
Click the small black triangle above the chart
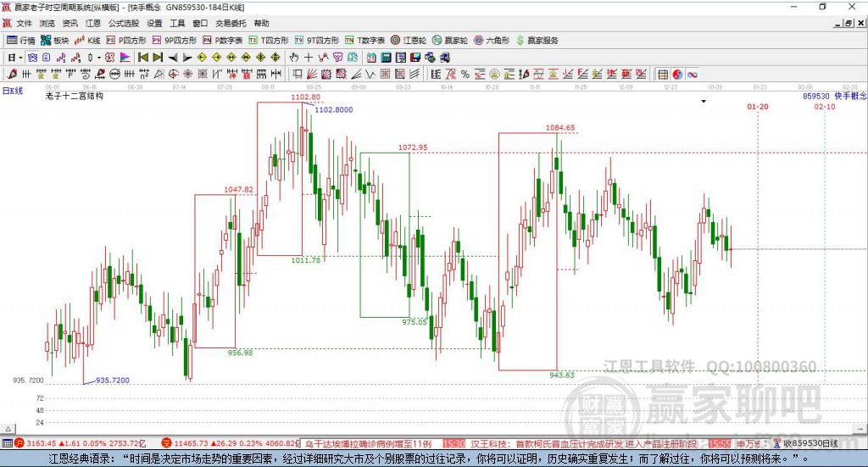tap(704, 101)
